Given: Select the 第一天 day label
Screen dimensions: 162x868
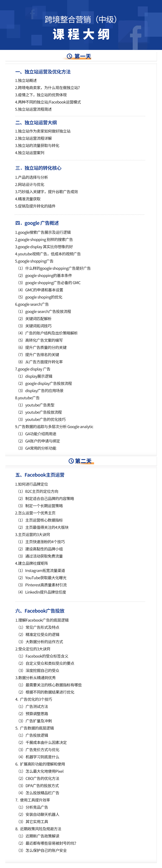Looking at the screenshot, I should click(83, 56).
